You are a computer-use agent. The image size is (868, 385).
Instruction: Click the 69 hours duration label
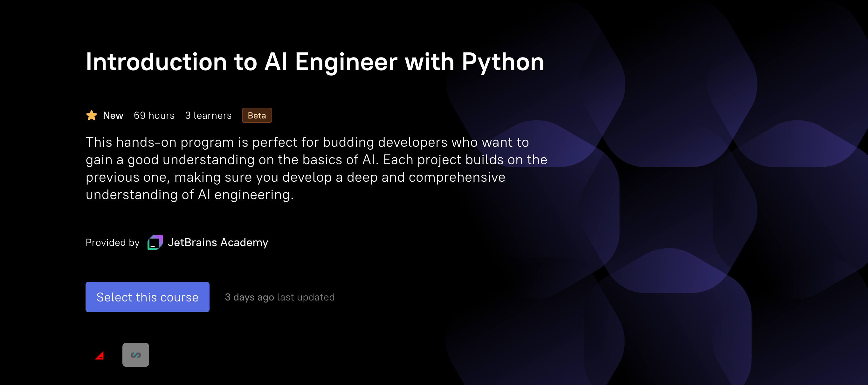[154, 115]
